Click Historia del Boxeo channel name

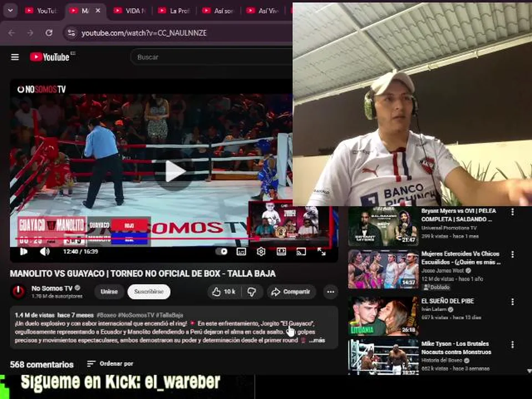click(x=443, y=360)
